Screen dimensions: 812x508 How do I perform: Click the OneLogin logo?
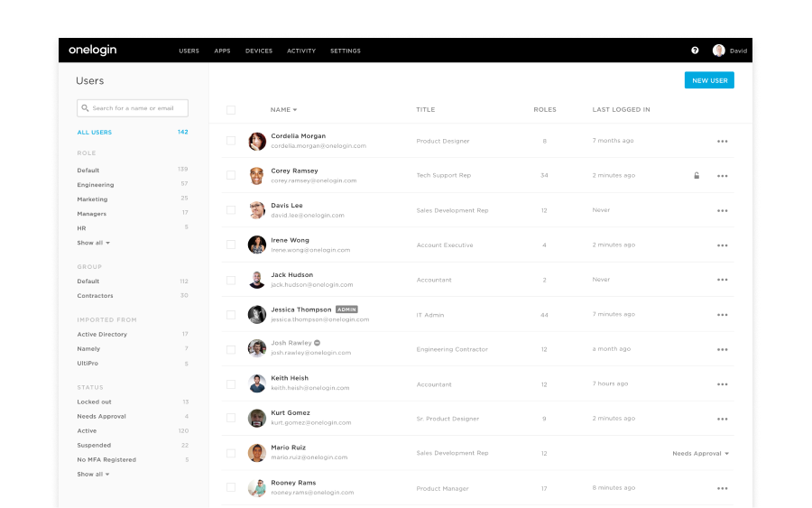[x=93, y=51]
